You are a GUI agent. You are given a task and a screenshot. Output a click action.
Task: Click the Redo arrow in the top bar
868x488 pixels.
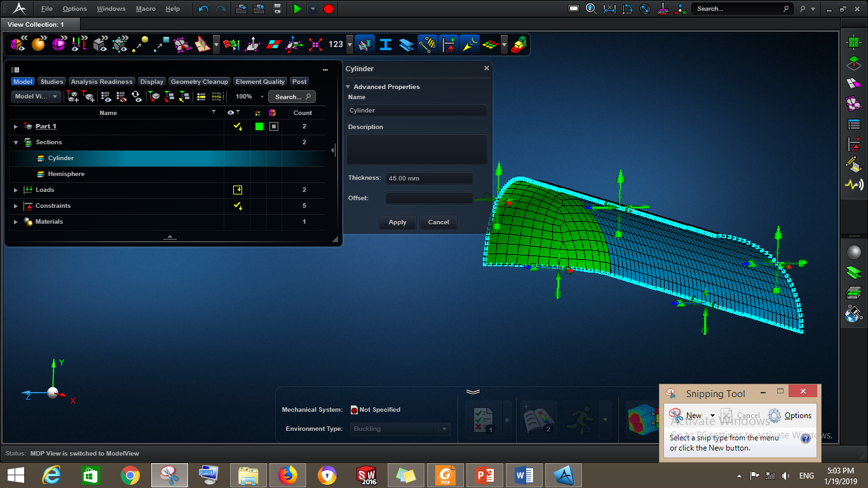click(220, 9)
